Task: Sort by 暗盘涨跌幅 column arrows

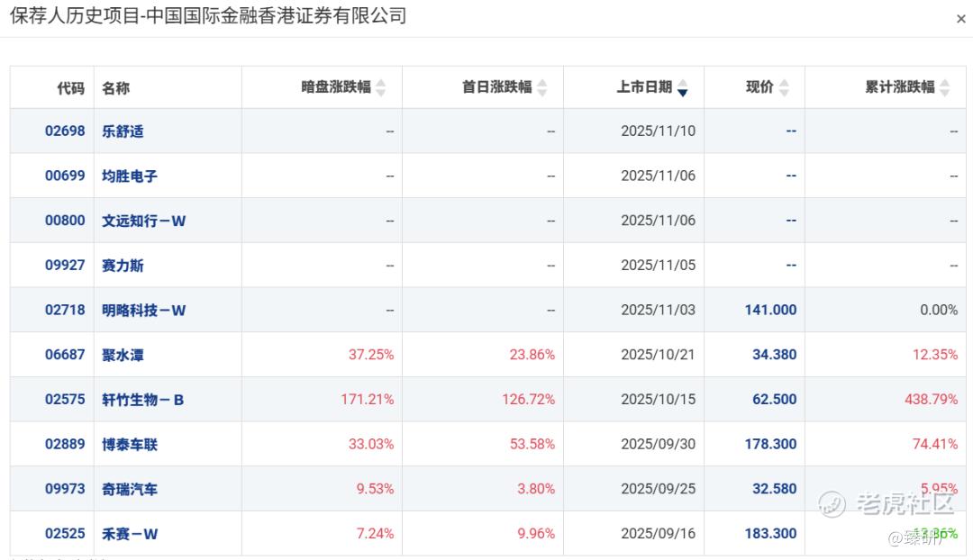Action: tap(381, 87)
